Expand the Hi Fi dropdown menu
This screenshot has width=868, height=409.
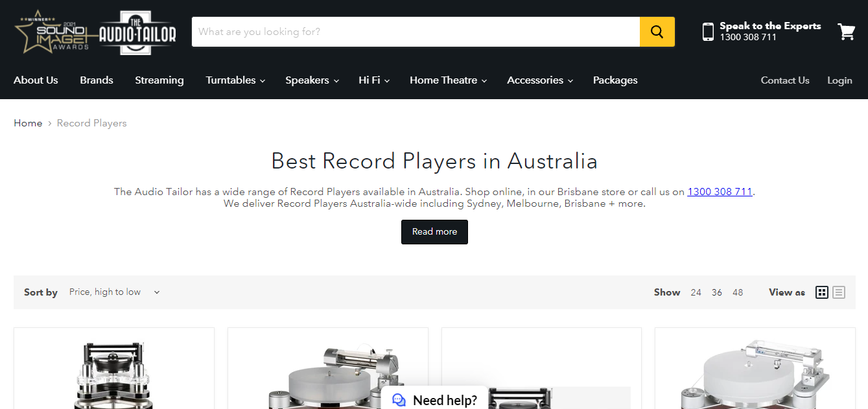pyautogui.click(x=374, y=80)
